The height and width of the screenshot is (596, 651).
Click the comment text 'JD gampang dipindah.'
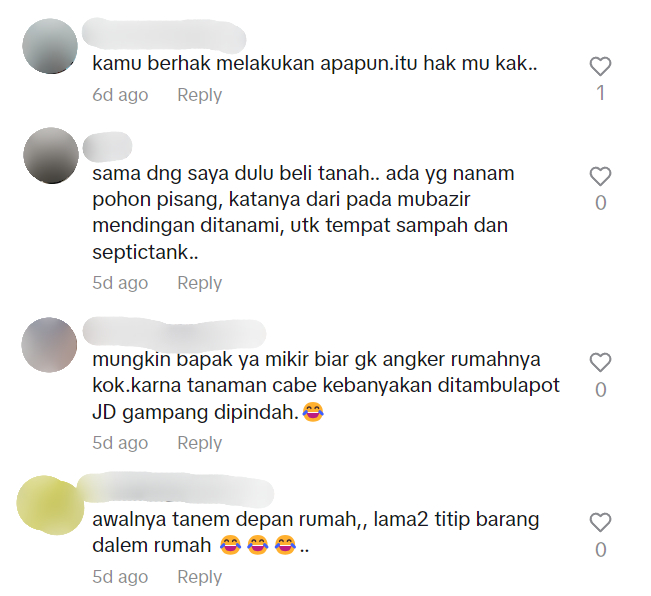[x=195, y=412]
